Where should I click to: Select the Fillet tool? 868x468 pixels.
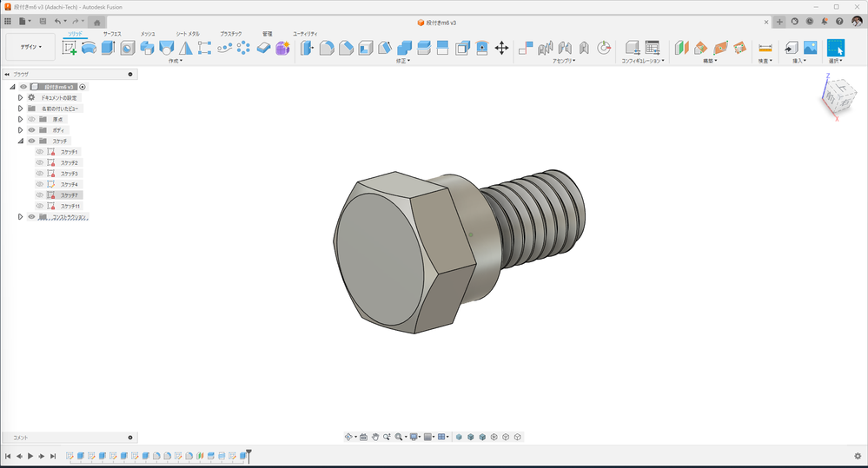327,48
